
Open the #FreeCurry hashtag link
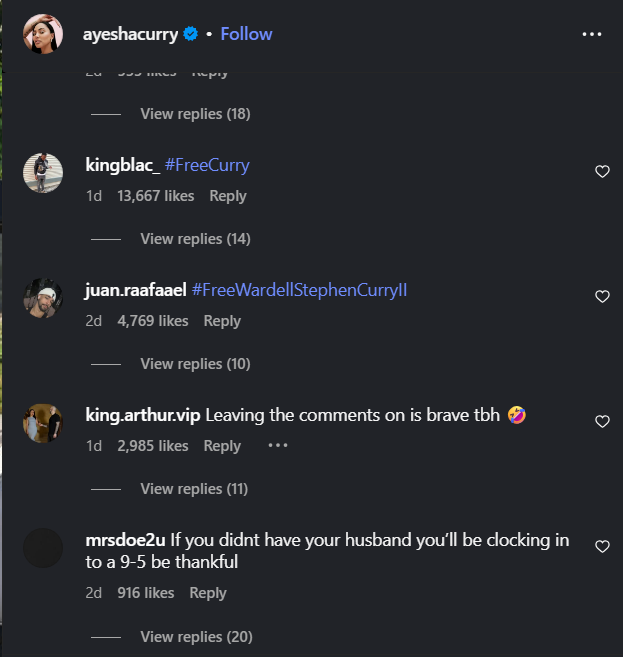[x=207, y=165]
